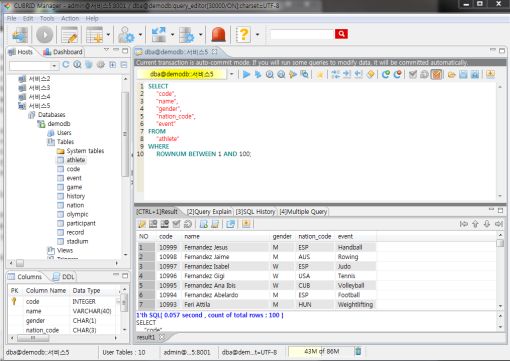
Task: Close the dba@demodb query editor tab
Action: [214, 52]
